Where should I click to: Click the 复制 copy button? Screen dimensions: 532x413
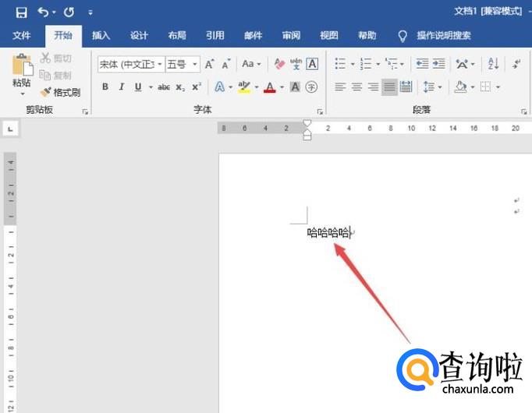point(55,76)
